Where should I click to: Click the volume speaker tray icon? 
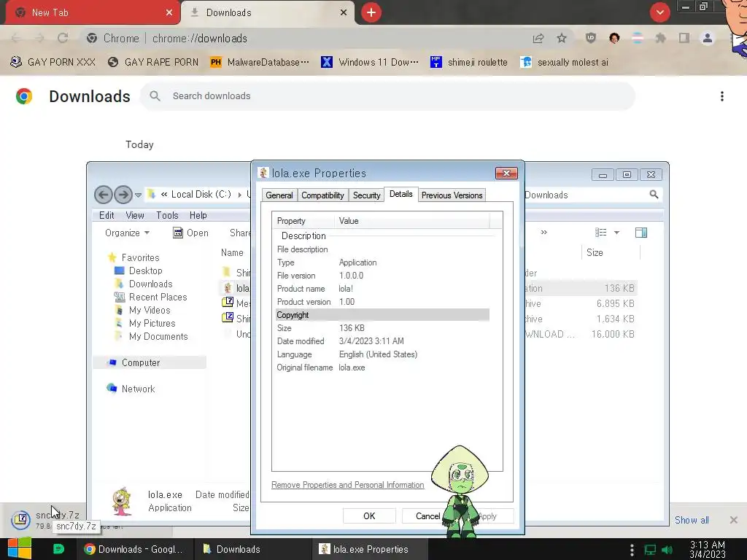[x=667, y=550]
